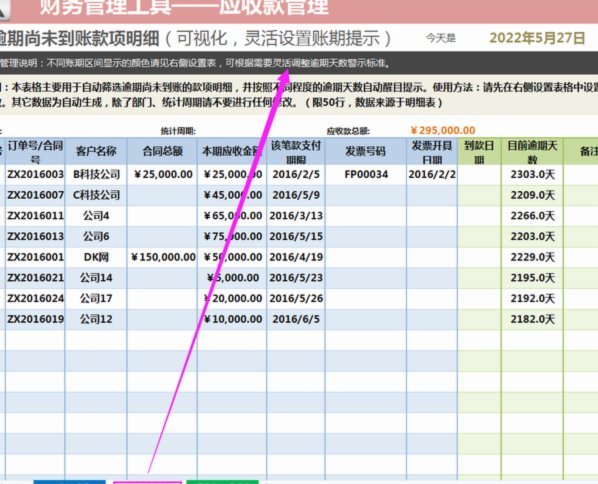This screenshot has height=484, width=598.
Task: Click the 今天是 label
Action: [441, 38]
